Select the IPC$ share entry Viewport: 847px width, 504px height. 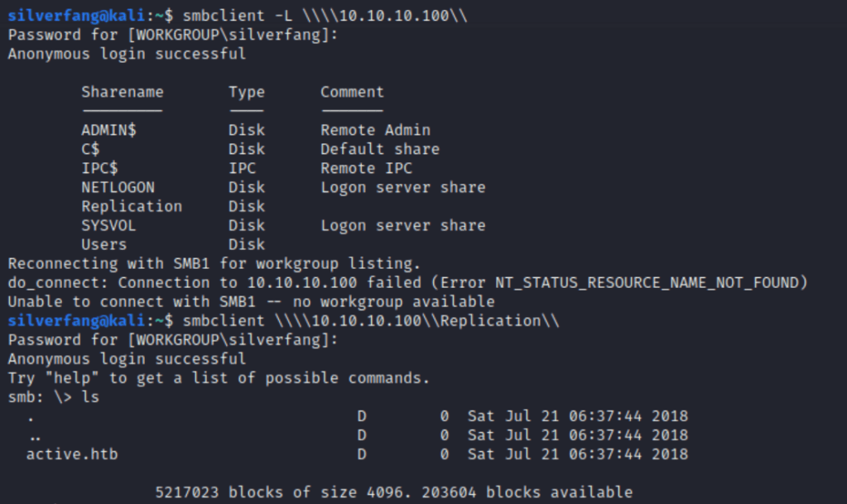coord(99,168)
